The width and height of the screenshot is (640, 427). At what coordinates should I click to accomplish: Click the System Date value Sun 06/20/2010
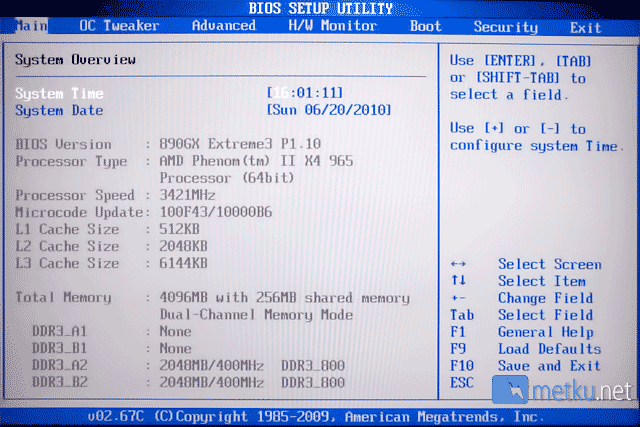tap(329, 110)
